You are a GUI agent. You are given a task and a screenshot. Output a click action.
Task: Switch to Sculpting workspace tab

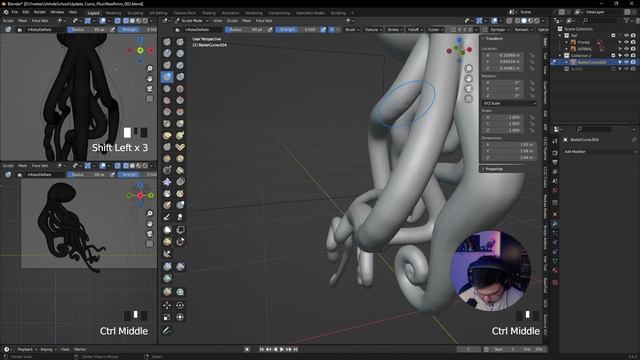click(x=136, y=13)
